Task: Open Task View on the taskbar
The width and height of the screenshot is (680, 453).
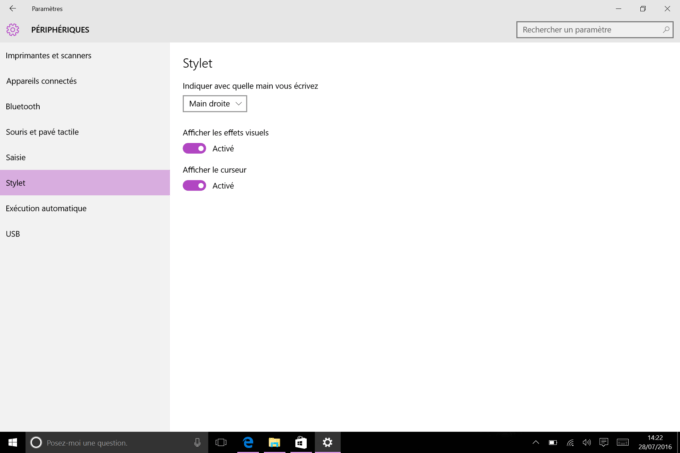Action: (x=221, y=443)
